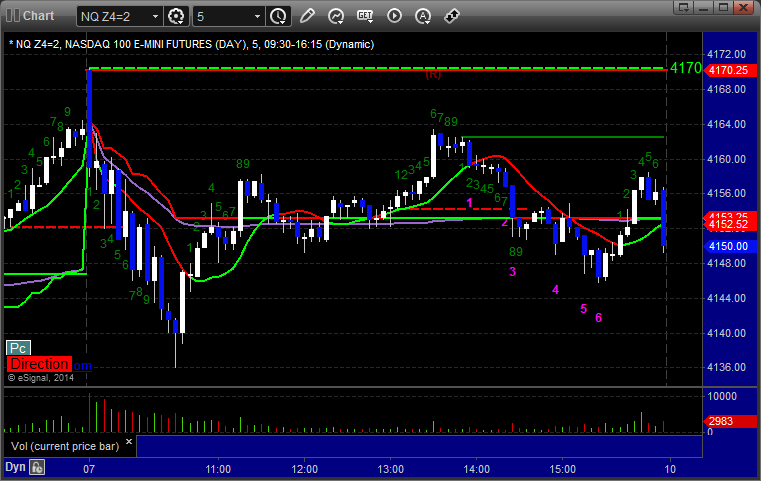Viewport: 761px width, 481px height.
Task: Click into the NQ Z4=2 symbol field
Action: click(114, 17)
